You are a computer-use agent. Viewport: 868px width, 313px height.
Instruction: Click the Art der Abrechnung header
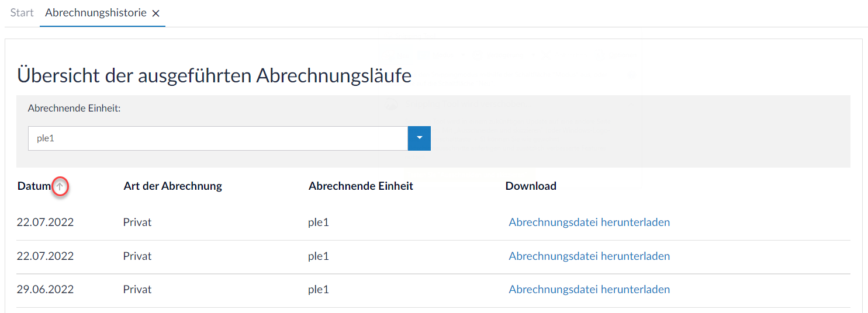(x=172, y=186)
